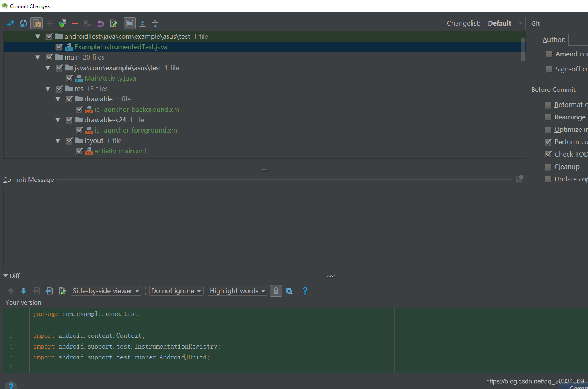The height and width of the screenshot is (389, 588).
Task: Click the activity_main.xml file icon
Action: pyautogui.click(x=89, y=151)
